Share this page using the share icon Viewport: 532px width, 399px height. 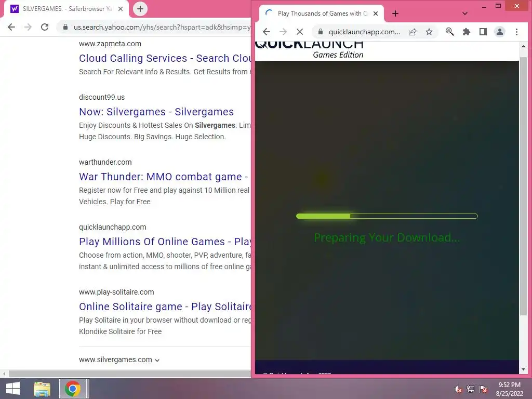tap(413, 32)
